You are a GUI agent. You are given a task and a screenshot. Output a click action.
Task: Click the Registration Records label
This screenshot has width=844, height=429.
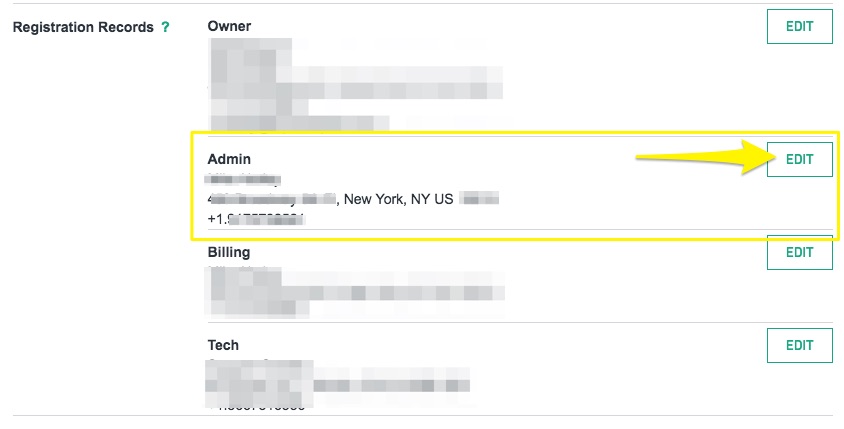(x=82, y=27)
